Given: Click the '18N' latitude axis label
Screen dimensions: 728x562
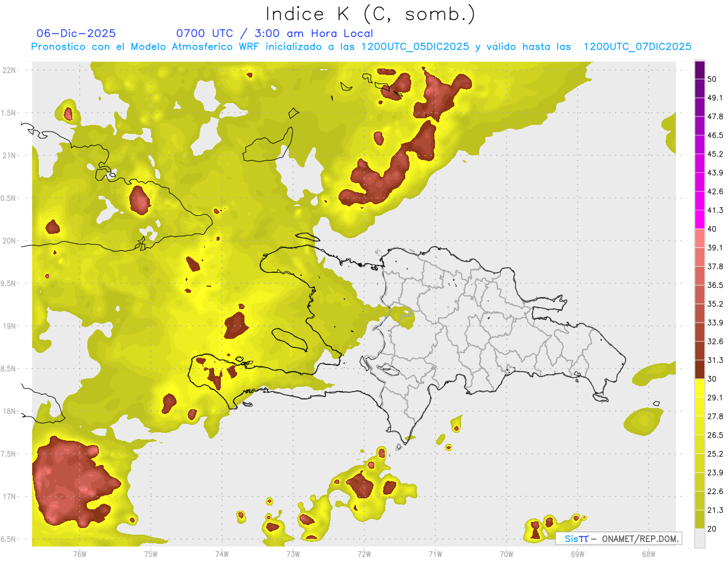Looking at the screenshot, I should point(10,411).
